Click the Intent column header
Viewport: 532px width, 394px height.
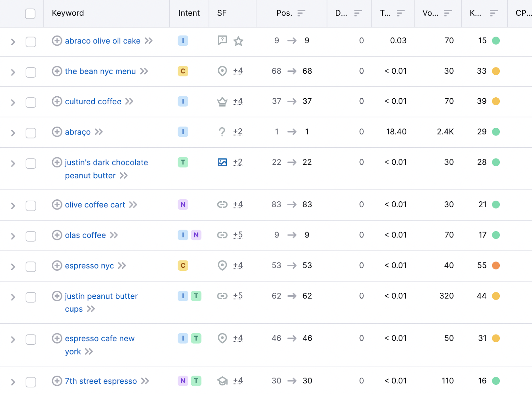coord(189,13)
